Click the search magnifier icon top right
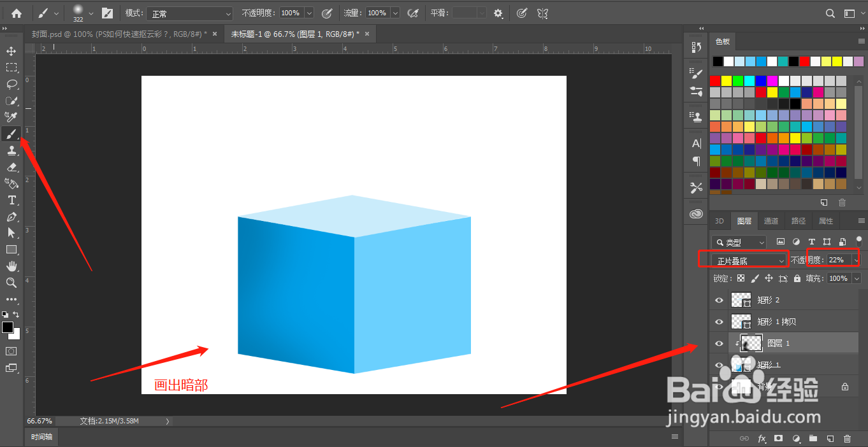Viewport: 868px width, 447px height. (x=830, y=13)
